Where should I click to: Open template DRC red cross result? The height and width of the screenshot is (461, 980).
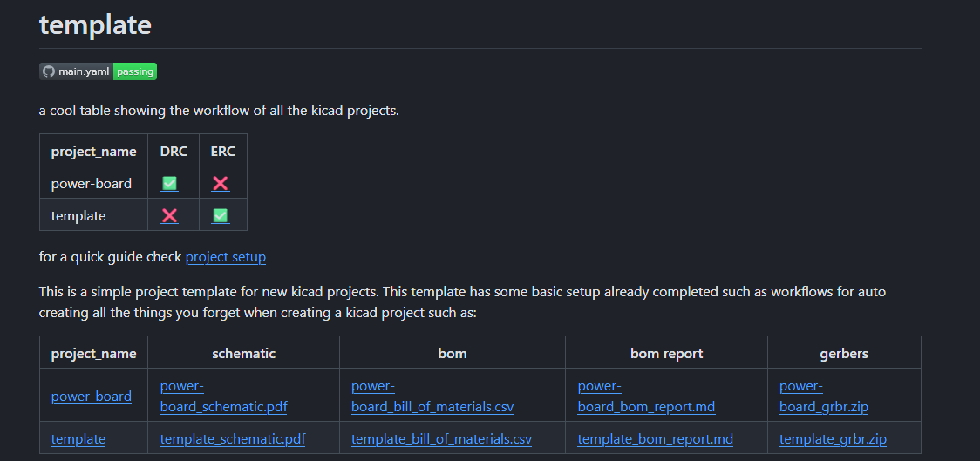(x=169, y=215)
